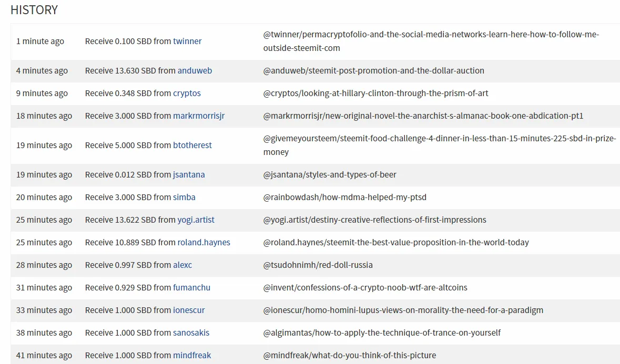Click the how-mdma-helped-my-ptsd memo text
Screen dimensions: 620x364
(344, 197)
